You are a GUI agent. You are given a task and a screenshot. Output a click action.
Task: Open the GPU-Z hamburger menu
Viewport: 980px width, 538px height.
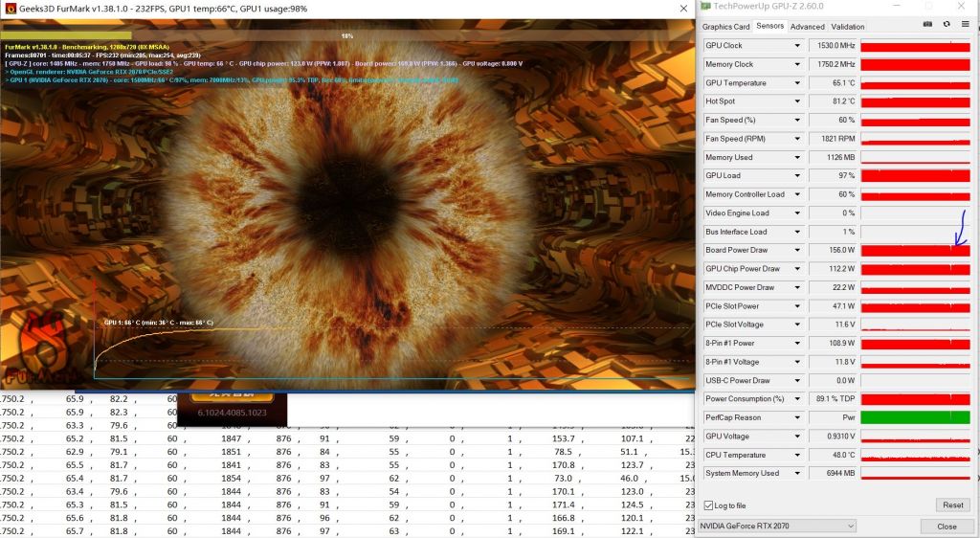(x=965, y=25)
